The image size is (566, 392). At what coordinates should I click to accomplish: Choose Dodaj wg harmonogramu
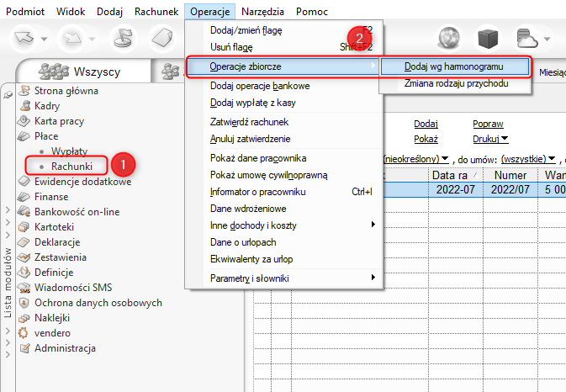click(x=455, y=66)
